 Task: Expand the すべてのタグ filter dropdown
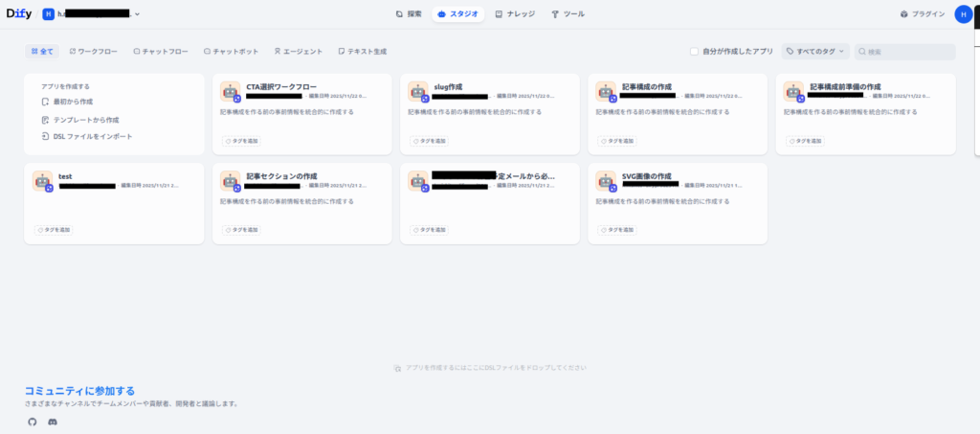[x=814, y=51]
